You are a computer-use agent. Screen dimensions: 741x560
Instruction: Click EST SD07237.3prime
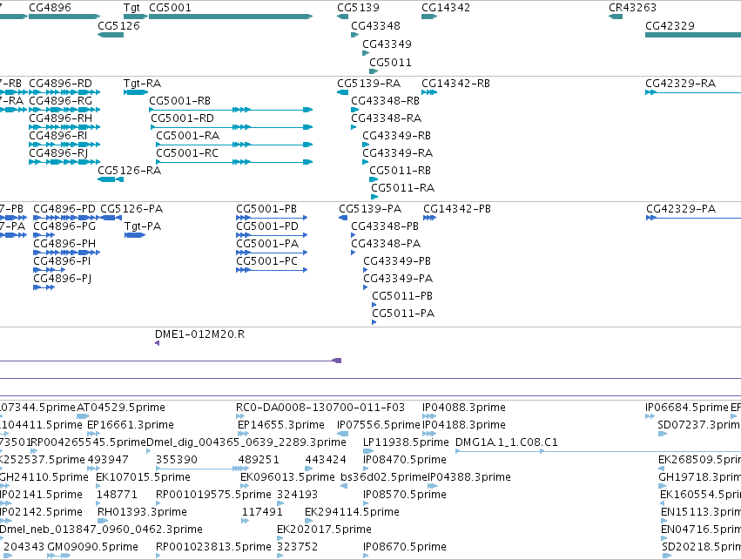(x=699, y=425)
